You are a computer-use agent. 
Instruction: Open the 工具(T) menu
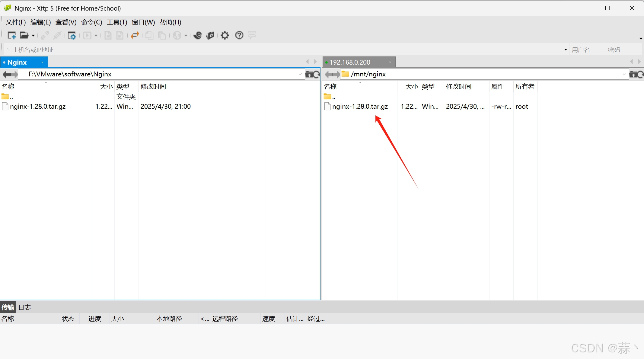tap(117, 22)
